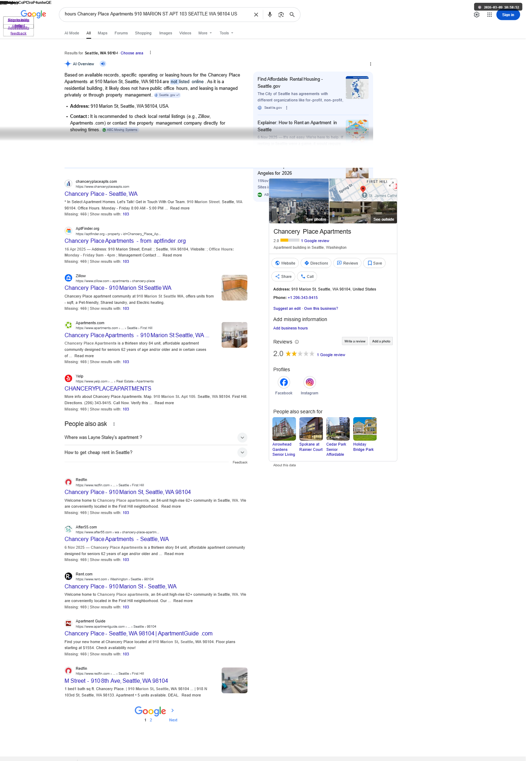Open Google settings gear icon
The image size is (532, 761).
click(x=477, y=15)
